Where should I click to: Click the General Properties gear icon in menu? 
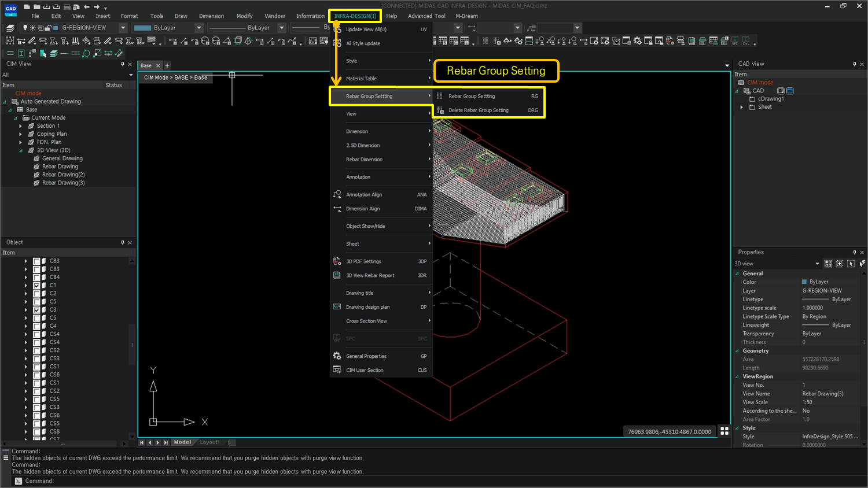(336, 356)
